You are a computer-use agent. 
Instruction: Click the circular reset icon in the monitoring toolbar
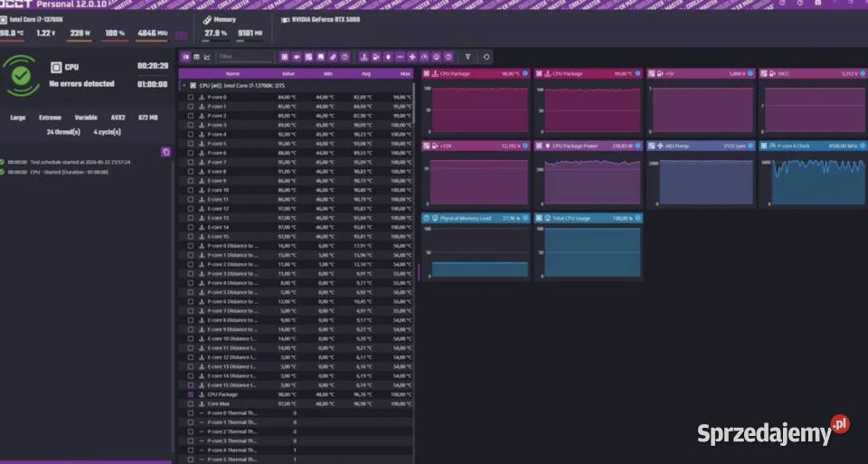tap(486, 56)
